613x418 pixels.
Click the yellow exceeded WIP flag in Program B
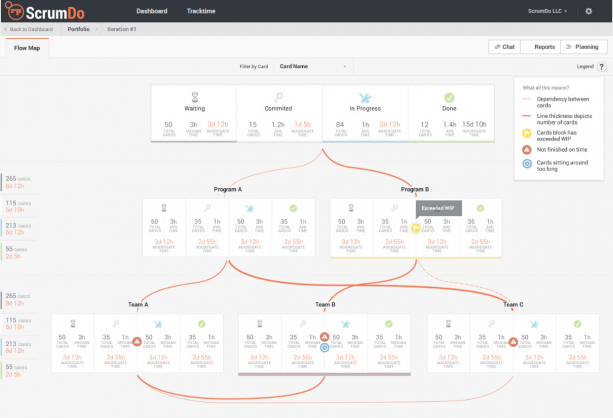pyautogui.click(x=416, y=228)
